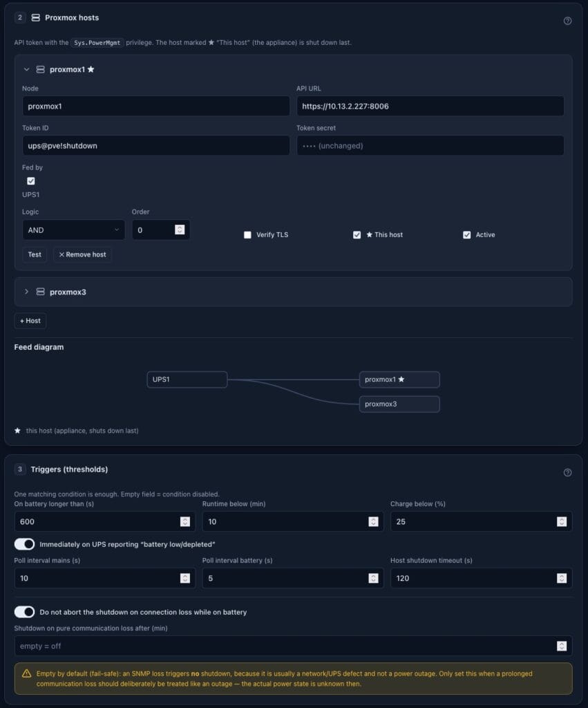Click the Proxmox hosts section server icon

35,17
